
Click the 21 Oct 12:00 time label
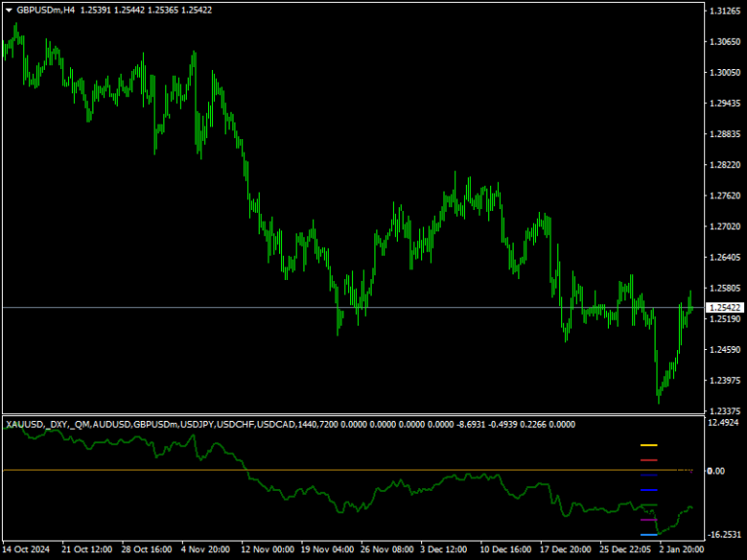tap(87, 549)
